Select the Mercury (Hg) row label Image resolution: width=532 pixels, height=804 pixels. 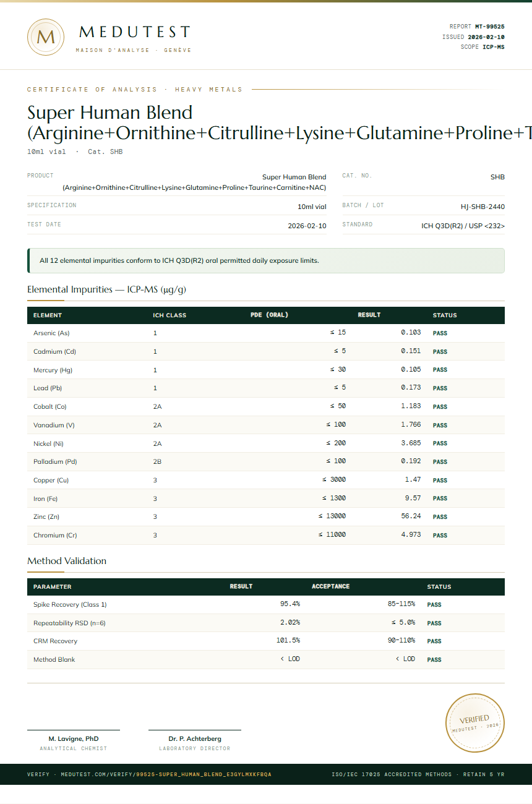click(53, 370)
